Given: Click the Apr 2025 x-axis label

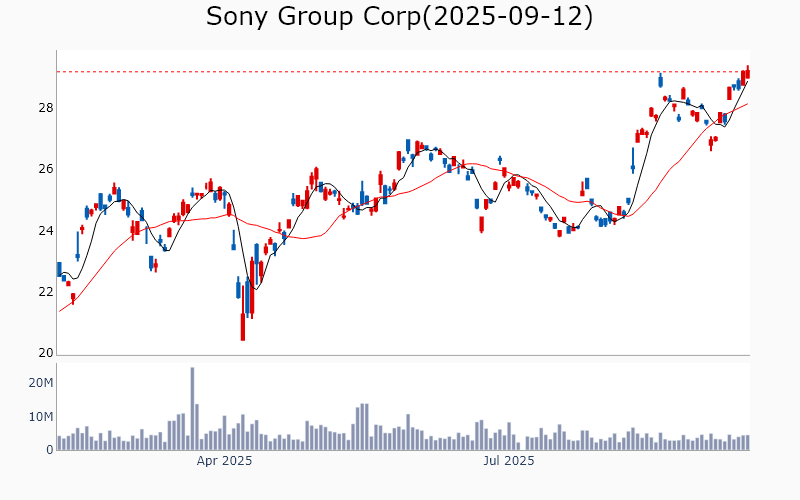Looking at the screenshot, I should [224, 461].
